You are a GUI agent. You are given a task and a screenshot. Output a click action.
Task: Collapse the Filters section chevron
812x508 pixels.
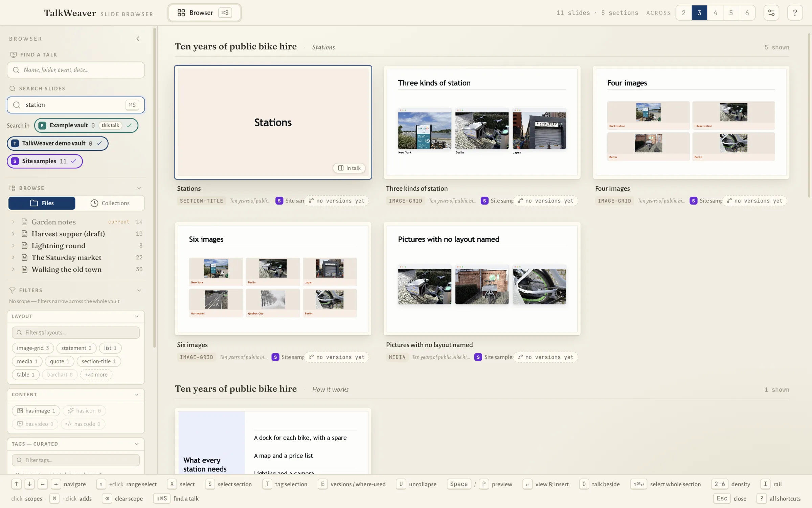click(x=139, y=291)
